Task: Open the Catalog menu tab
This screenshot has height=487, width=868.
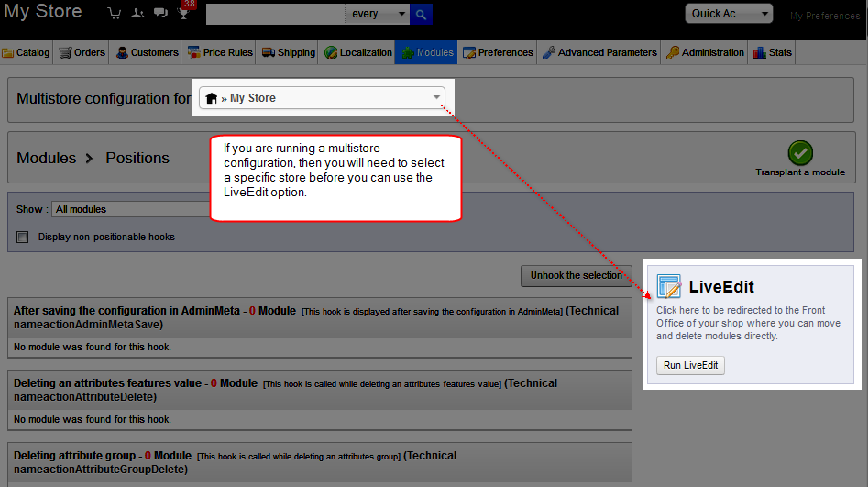Action: (27, 52)
